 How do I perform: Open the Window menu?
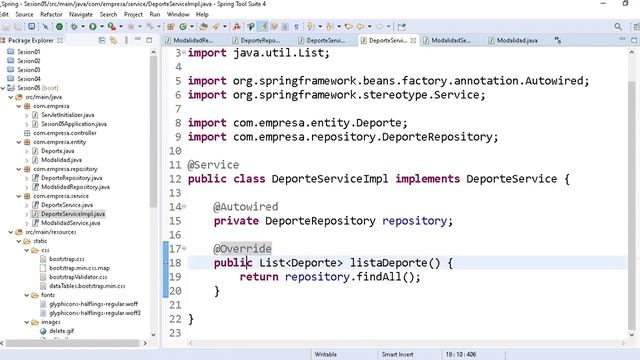tap(178, 14)
